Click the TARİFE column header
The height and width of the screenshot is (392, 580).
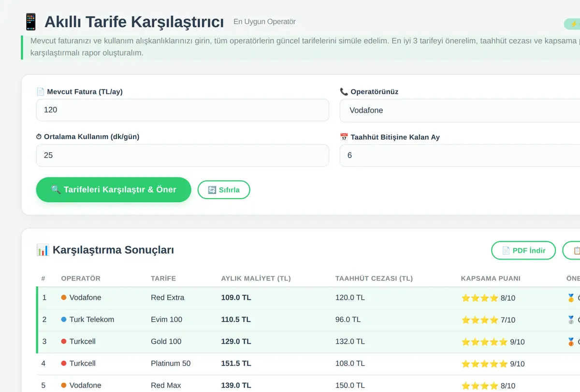coord(163,278)
